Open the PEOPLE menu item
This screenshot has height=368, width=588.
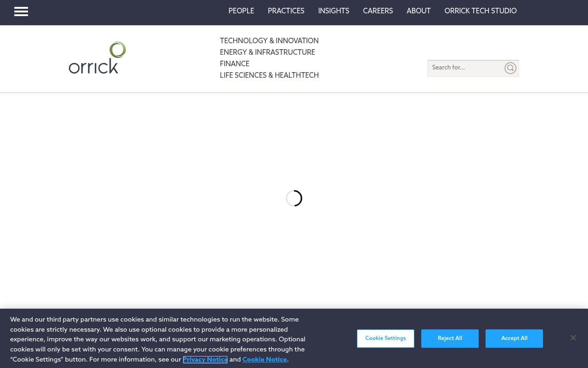(241, 11)
